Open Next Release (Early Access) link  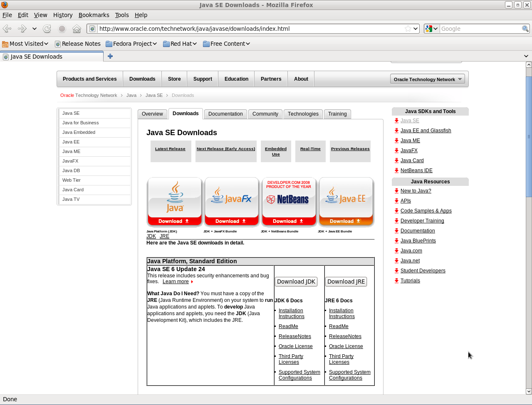[226, 149]
